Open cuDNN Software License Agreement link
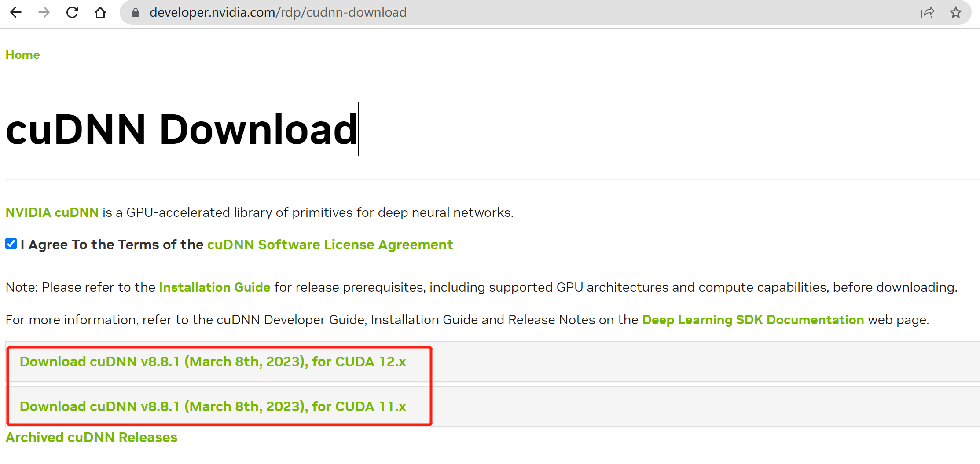Viewport: 980px width, 464px height. pyautogui.click(x=330, y=245)
